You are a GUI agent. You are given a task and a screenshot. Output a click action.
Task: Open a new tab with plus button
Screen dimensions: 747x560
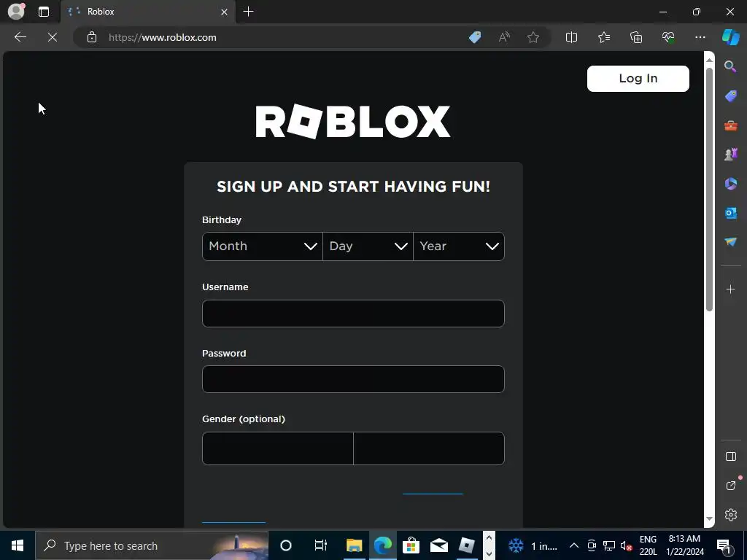[248, 12]
